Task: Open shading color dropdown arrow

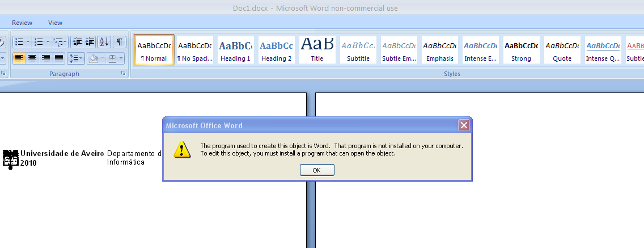Action: coord(102,58)
